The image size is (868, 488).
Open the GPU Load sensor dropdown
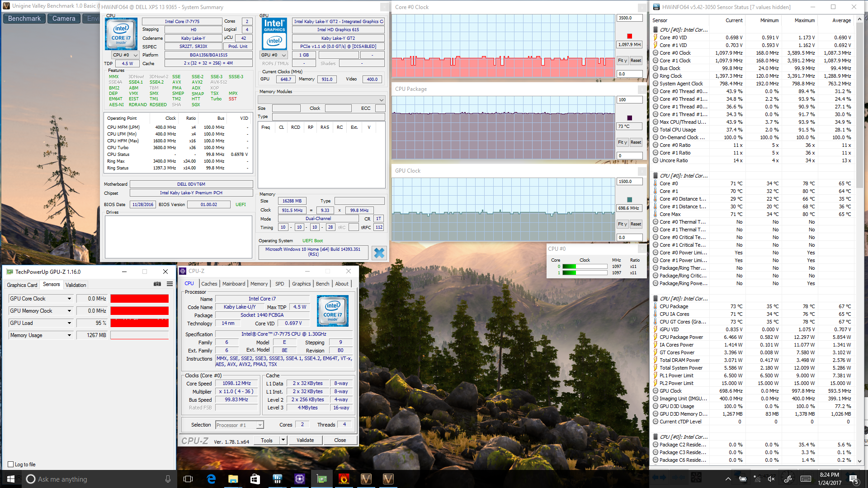[69, 323]
